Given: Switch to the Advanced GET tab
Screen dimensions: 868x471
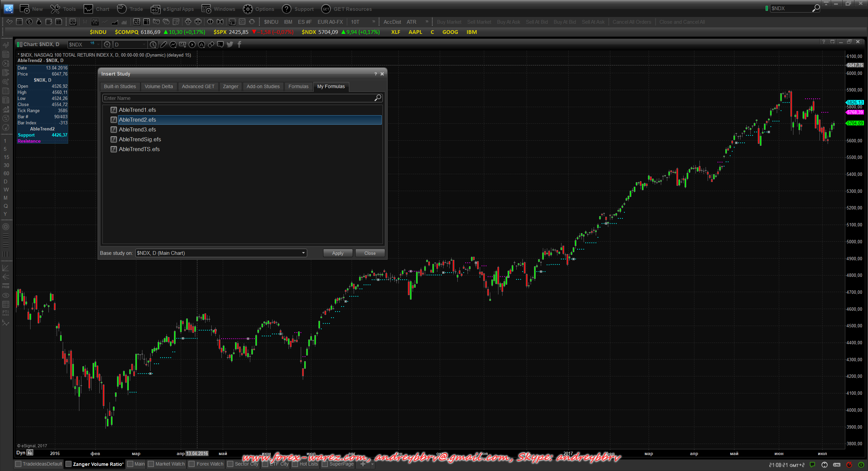Looking at the screenshot, I should [198, 86].
